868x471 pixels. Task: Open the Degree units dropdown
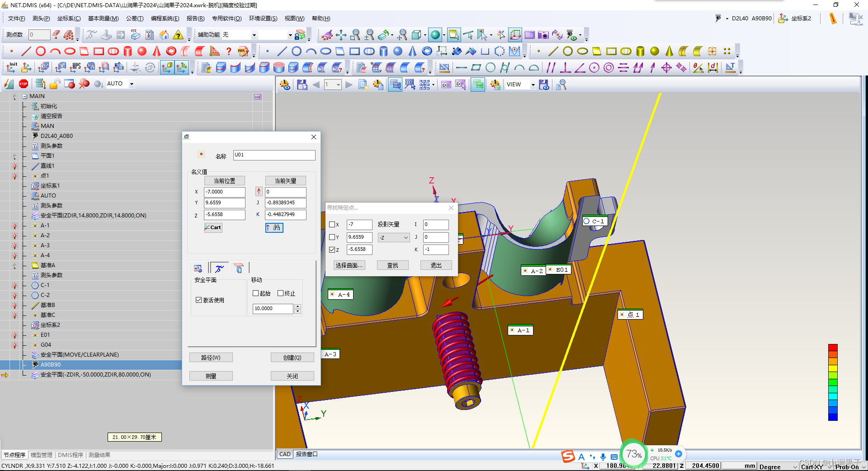(795, 466)
